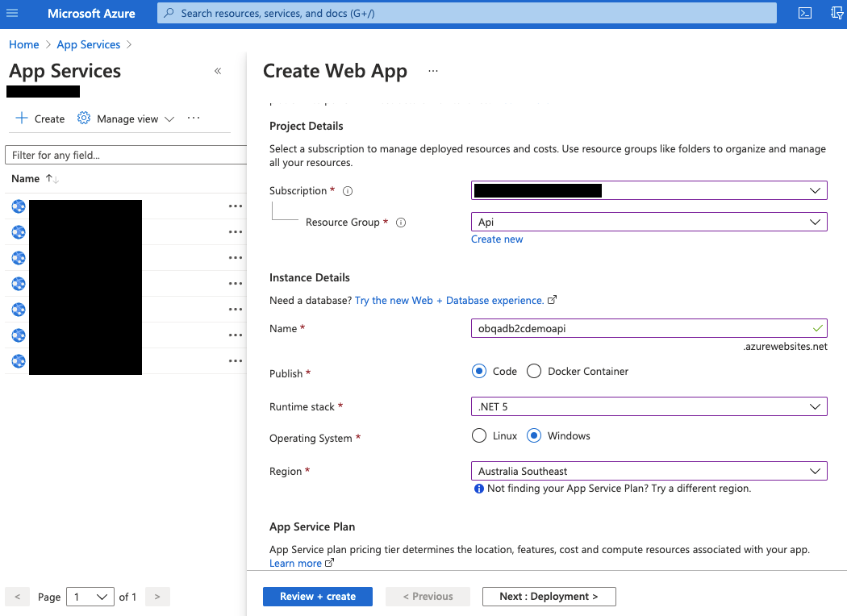
Task: Click the Microsoft Azure portal title
Action: [x=91, y=14]
